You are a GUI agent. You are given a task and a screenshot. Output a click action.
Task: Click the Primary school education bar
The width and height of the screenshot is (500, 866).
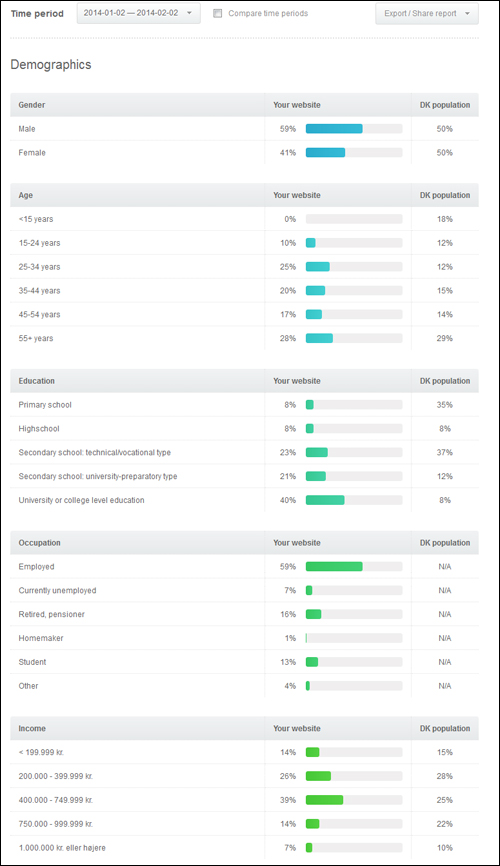pyautogui.click(x=354, y=405)
